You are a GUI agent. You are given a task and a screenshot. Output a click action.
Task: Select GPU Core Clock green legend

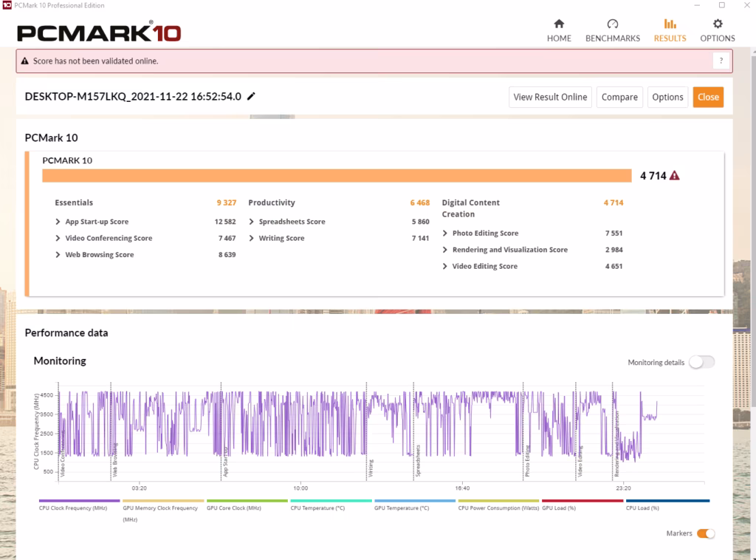[x=247, y=505]
